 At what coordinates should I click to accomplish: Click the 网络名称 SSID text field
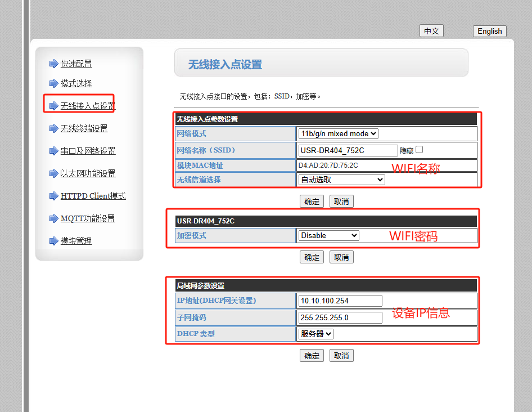(348, 150)
